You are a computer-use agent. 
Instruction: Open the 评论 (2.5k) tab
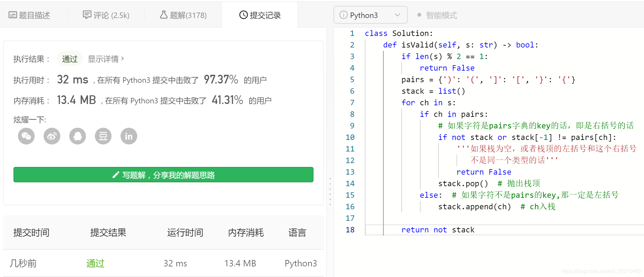pyautogui.click(x=106, y=15)
